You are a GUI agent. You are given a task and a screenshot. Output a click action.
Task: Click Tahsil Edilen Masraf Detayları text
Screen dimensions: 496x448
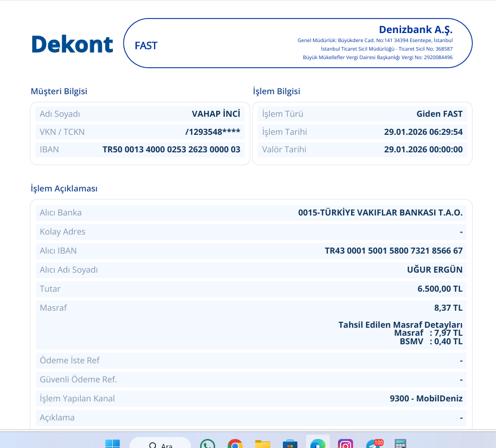coord(401,325)
